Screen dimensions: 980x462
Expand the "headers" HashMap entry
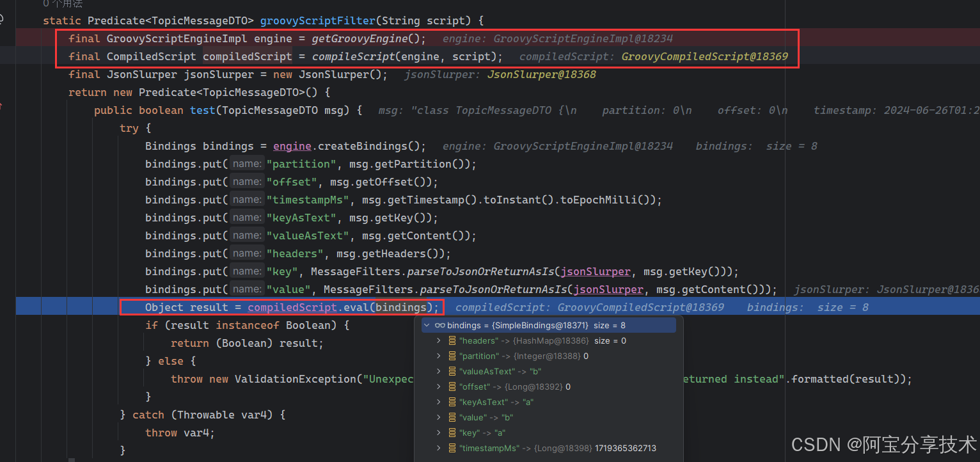pos(439,341)
